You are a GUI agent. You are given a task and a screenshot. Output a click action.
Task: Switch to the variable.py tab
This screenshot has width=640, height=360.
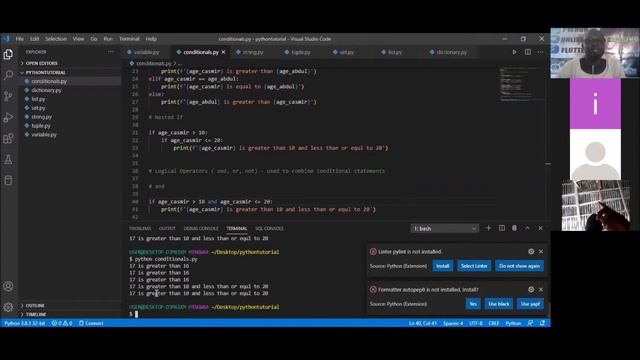147,52
